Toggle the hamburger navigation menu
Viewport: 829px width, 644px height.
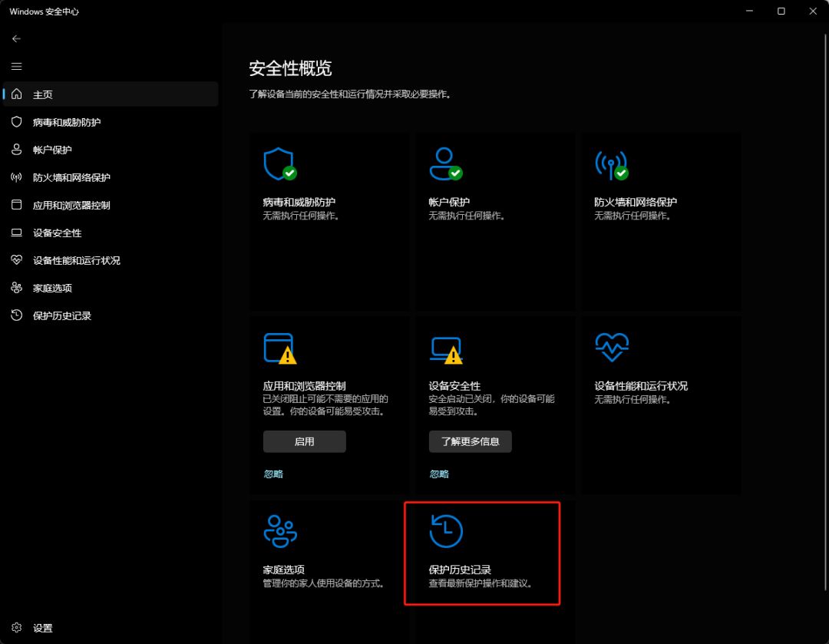[x=16, y=66]
